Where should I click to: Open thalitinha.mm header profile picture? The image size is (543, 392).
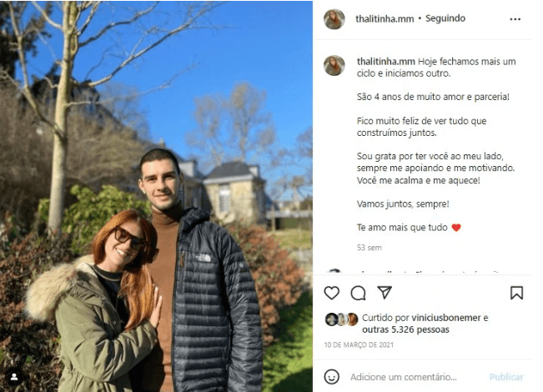[x=334, y=19]
